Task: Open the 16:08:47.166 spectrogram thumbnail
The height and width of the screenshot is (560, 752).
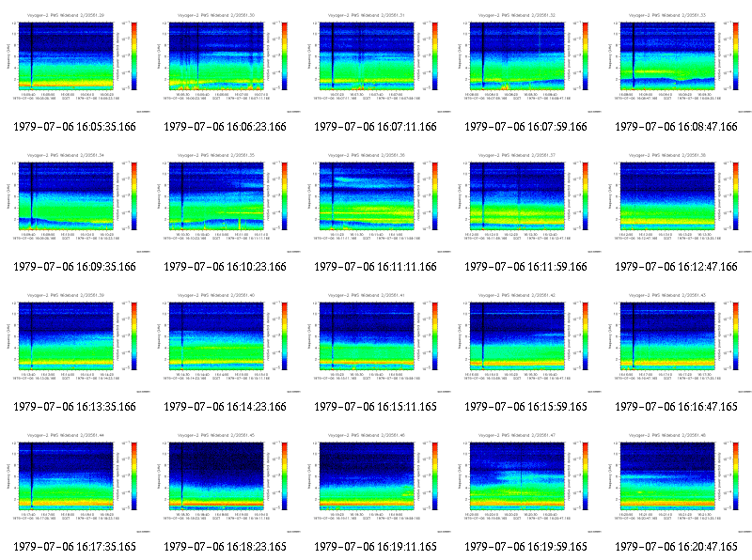Action: [x=677, y=62]
